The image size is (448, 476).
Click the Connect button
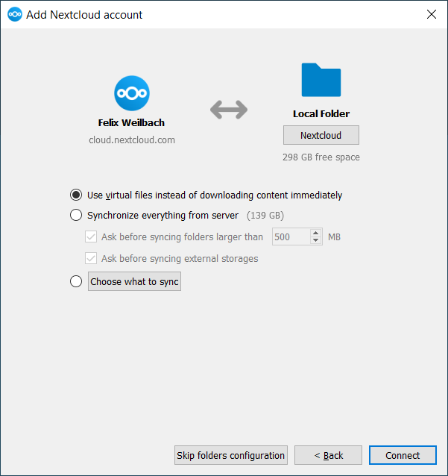403,455
